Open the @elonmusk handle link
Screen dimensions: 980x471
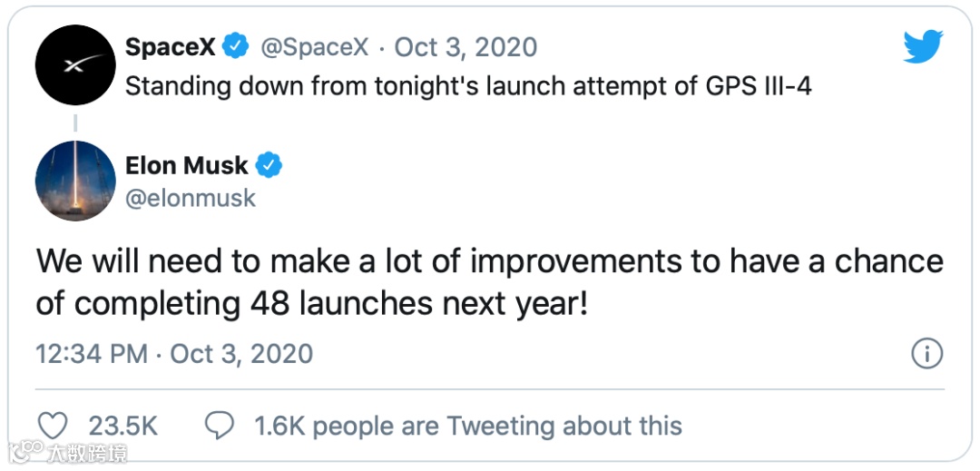coord(191,198)
